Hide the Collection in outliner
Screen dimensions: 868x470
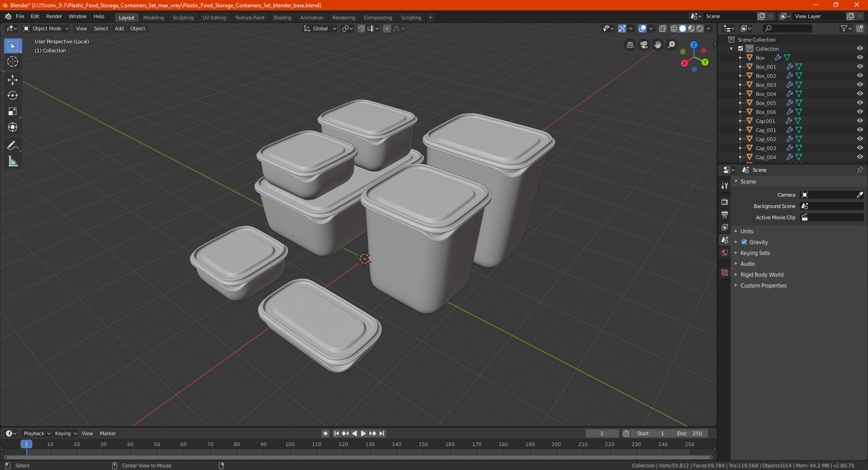click(859, 48)
